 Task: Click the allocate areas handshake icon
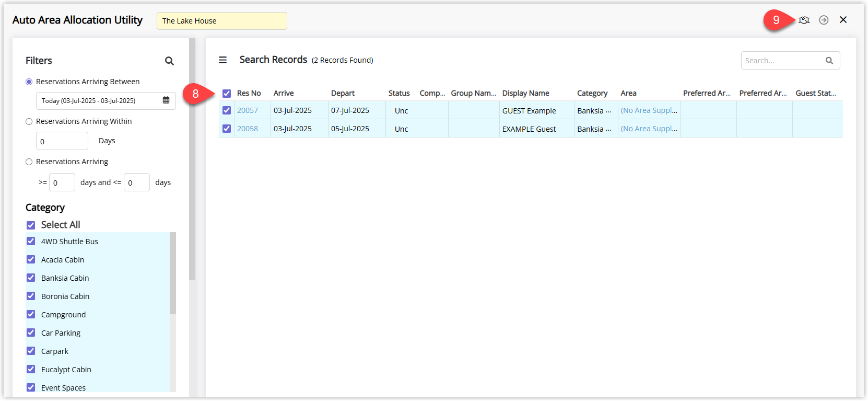[x=804, y=20]
